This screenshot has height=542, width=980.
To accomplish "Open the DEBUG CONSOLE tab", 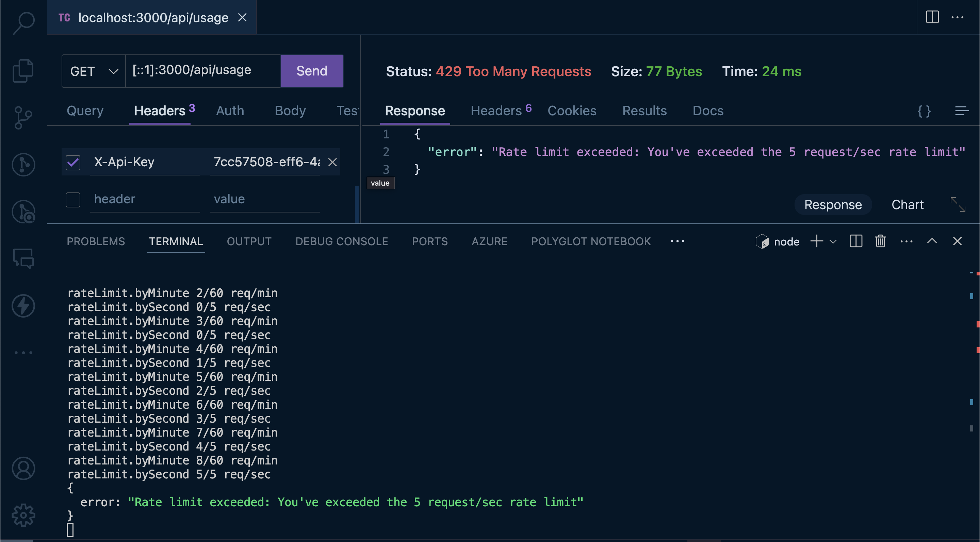I will tap(341, 241).
